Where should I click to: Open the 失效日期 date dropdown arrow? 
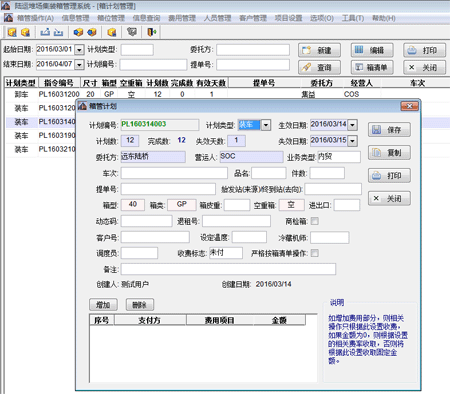tap(353, 141)
